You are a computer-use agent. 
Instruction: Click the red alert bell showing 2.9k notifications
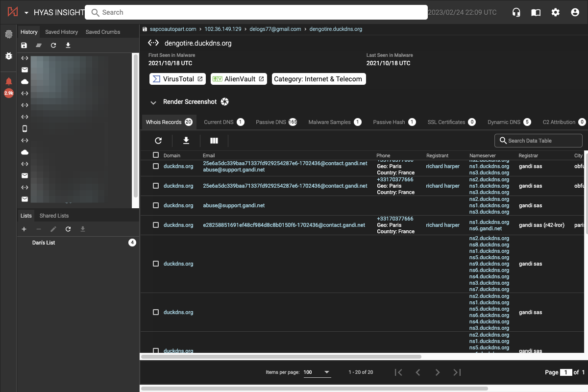[x=8, y=83]
